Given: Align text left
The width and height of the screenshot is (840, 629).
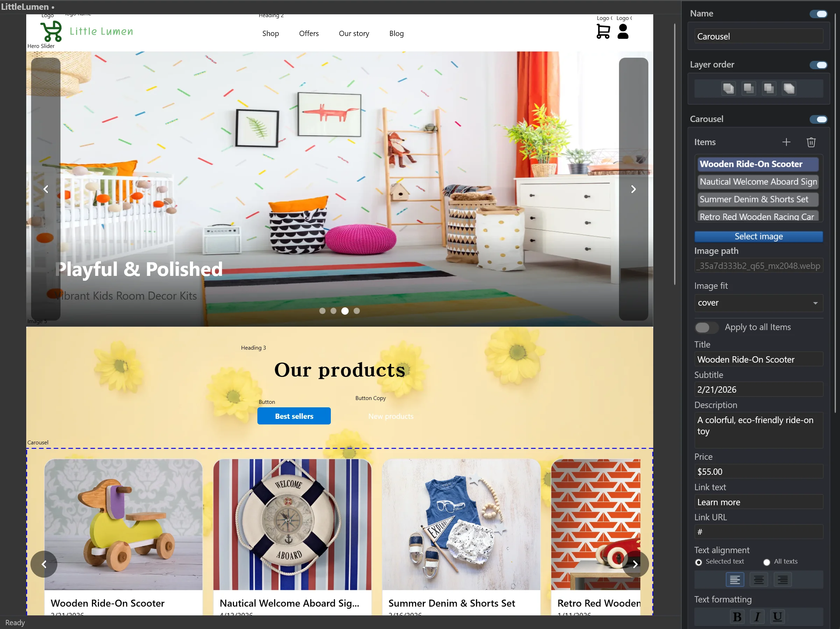Looking at the screenshot, I should (x=735, y=580).
